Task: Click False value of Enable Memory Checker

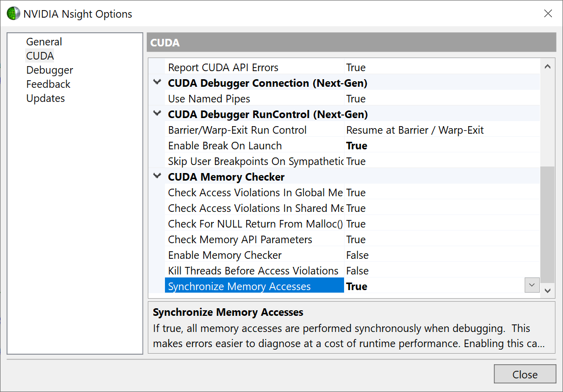Action: [x=357, y=255]
